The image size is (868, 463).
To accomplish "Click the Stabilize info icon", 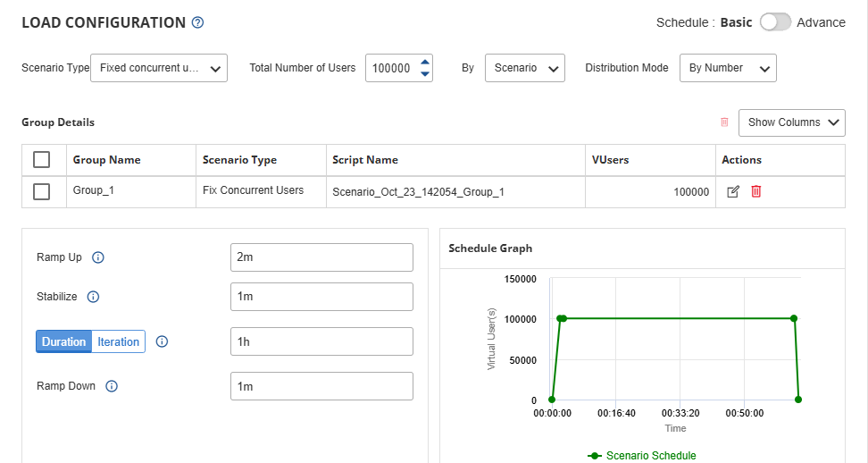I will click(93, 297).
